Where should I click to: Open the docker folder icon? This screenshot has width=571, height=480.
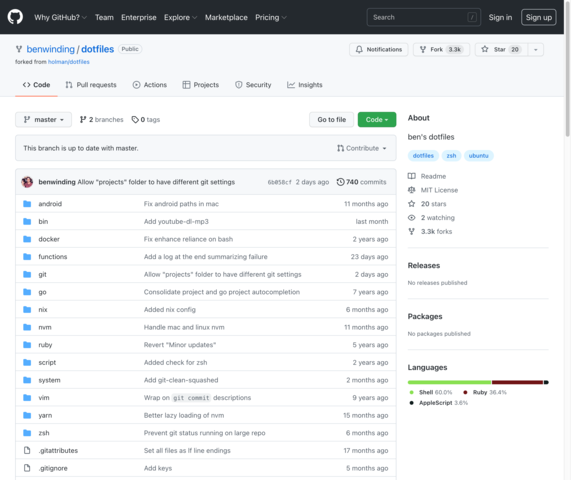(x=27, y=239)
